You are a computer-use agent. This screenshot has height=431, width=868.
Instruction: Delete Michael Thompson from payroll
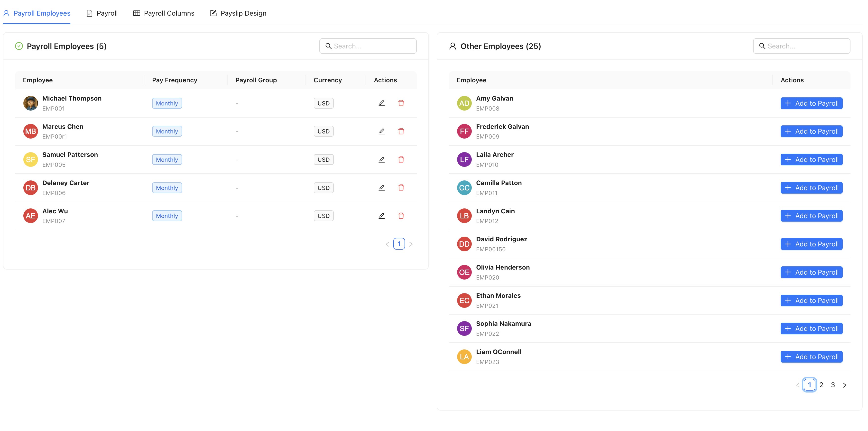tap(401, 103)
